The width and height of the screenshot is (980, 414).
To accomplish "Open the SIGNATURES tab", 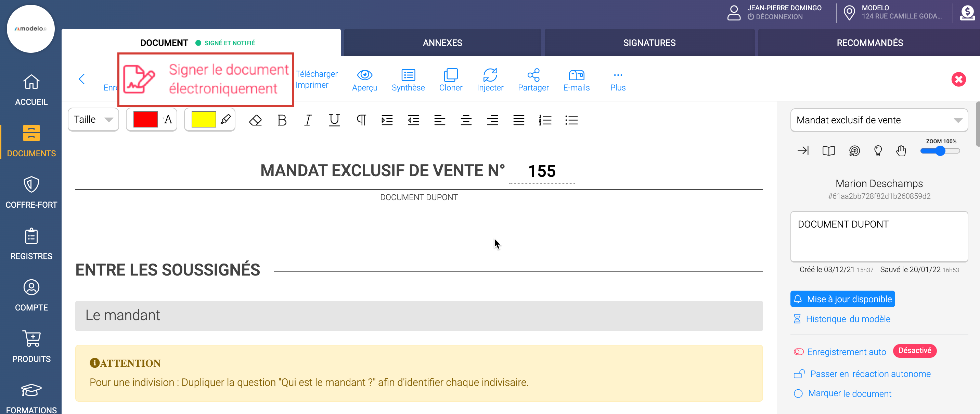I will (x=649, y=42).
